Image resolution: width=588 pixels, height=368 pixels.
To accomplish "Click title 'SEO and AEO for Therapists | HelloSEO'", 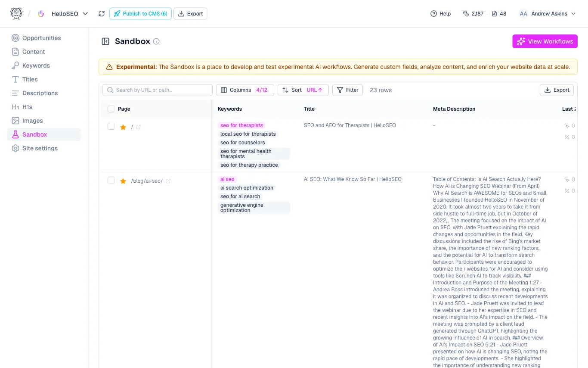I will pos(350,125).
